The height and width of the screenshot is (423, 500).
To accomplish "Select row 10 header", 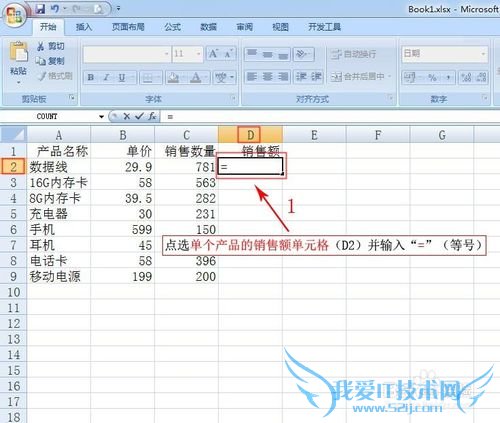I will (x=13, y=292).
